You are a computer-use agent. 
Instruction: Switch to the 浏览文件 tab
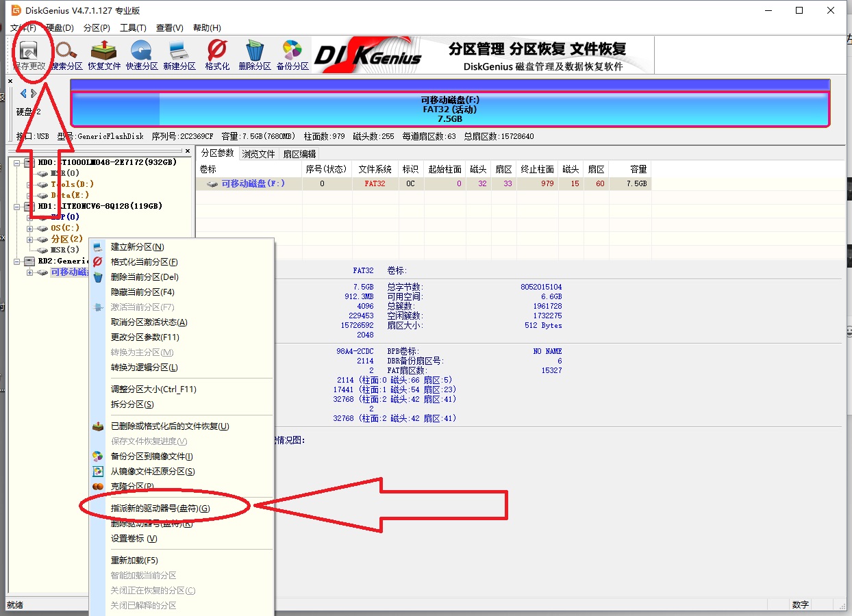click(x=258, y=154)
